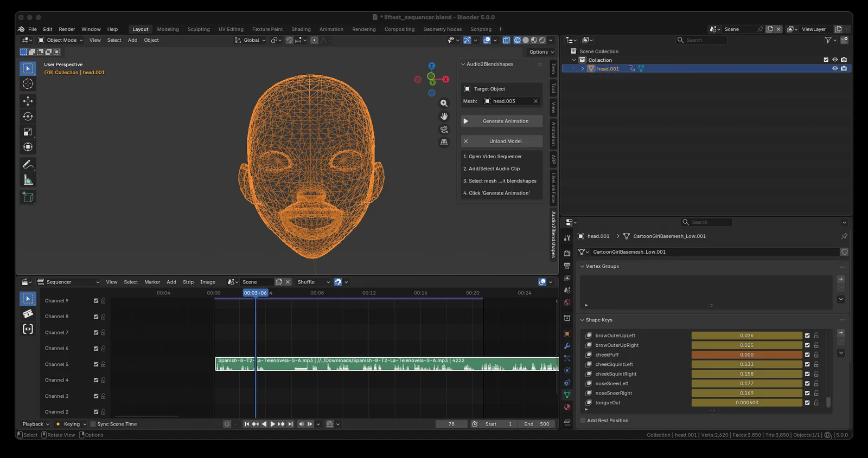This screenshot has width=868, height=458.
Task: Select the 3D Cursor tool
Action: tap(28, 84)
